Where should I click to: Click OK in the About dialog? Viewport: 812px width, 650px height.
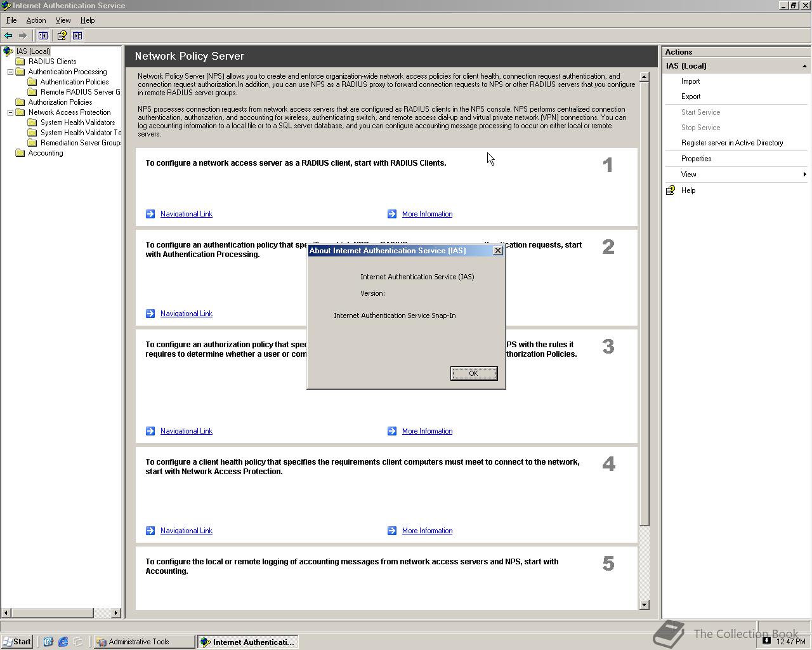coord(474,373)
